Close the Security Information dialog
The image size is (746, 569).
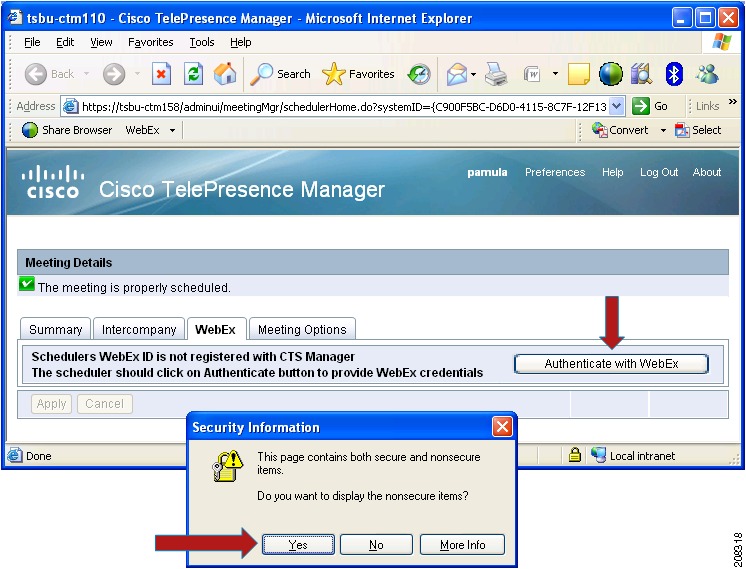click(x=502, y=427)
